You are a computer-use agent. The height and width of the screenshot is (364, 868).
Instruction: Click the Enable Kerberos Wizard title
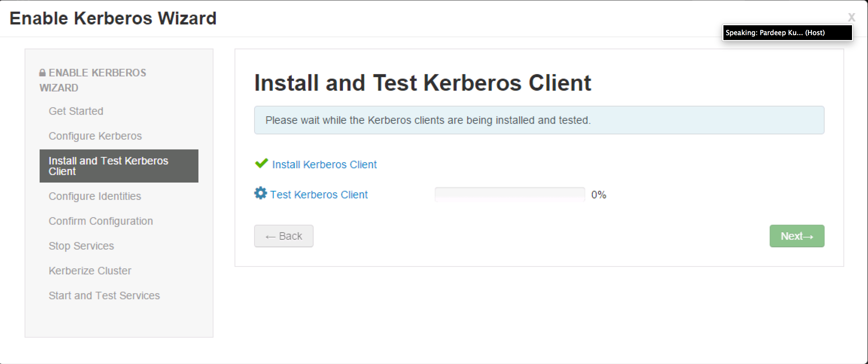(x=113, y=18)
